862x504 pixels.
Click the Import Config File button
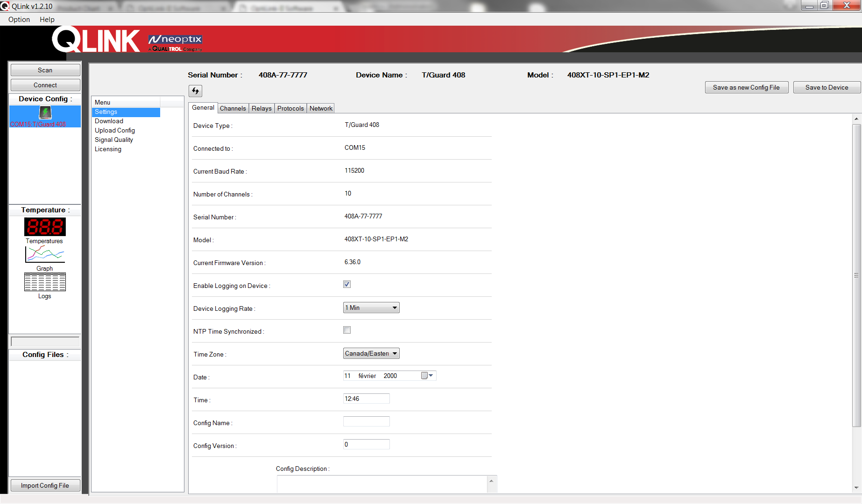(x=45, y=485)
